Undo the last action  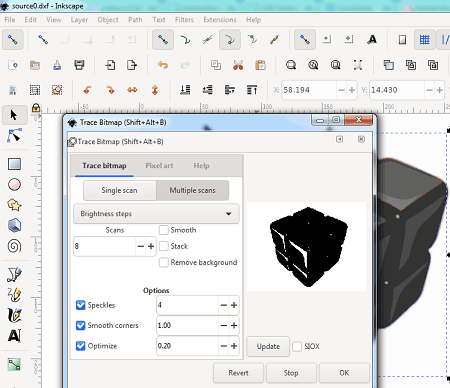[x=163, y=65]
